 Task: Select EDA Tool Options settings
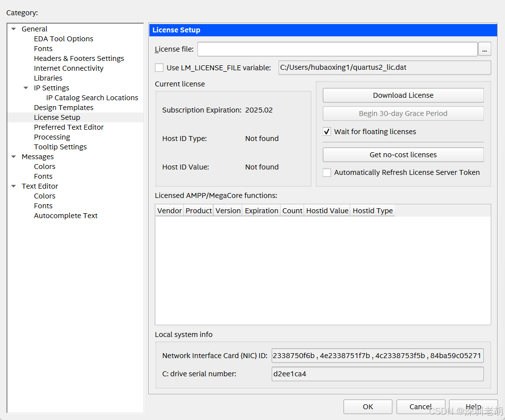(63, 38)
